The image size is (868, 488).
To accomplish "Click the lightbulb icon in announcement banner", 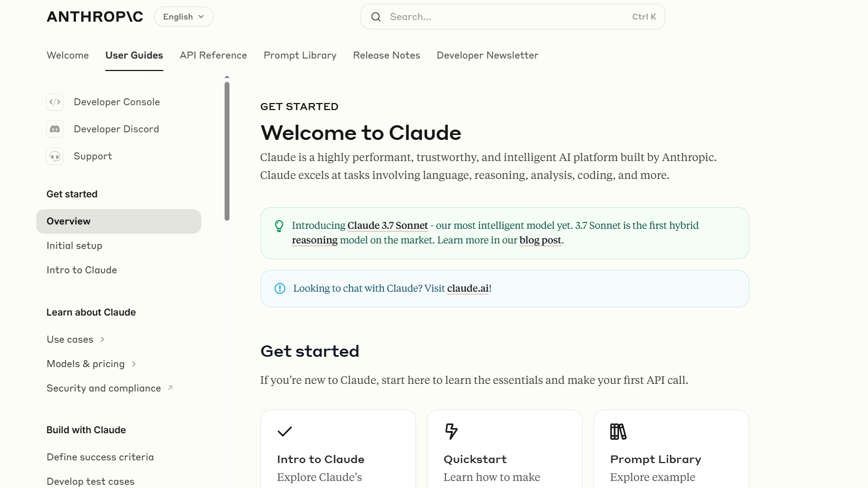I will tap(279, 226).
